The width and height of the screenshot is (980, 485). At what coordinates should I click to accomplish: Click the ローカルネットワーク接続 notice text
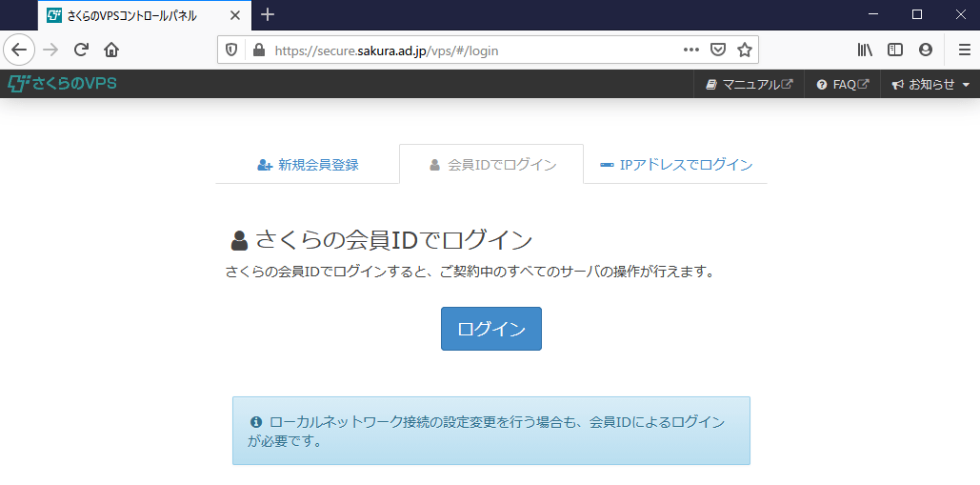click(x=487, y=432)
